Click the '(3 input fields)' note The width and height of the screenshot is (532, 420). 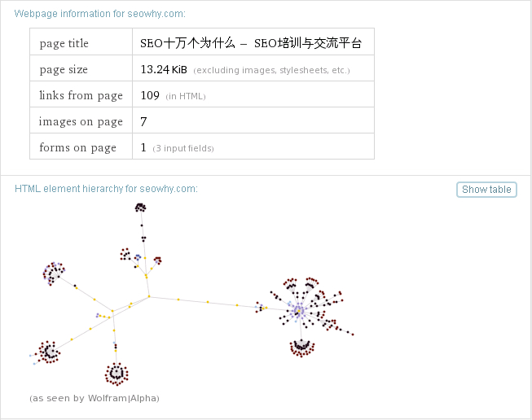pyautogui.click(x=183, y=148)
